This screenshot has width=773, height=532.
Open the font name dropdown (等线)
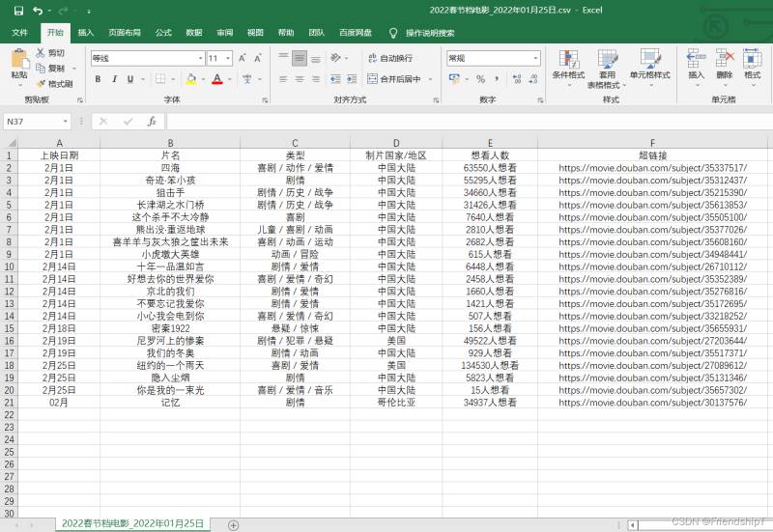pyautogui.click(x=201, y=58)
